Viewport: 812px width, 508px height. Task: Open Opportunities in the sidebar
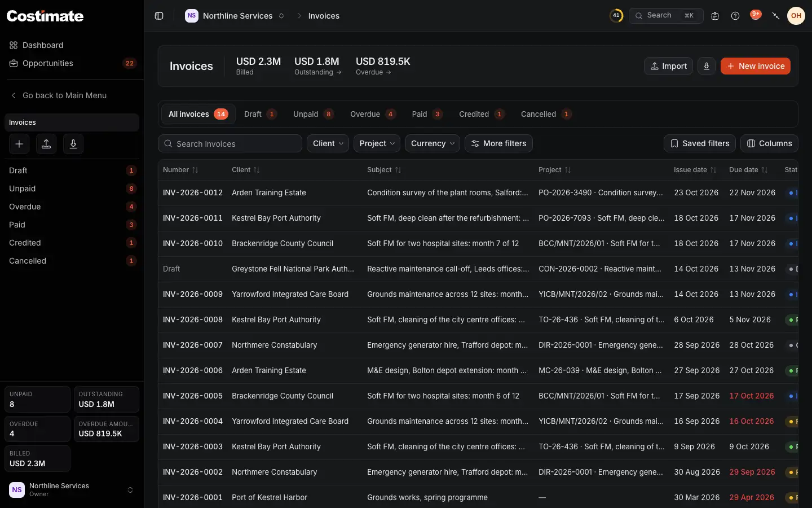(x=72, y=63)
